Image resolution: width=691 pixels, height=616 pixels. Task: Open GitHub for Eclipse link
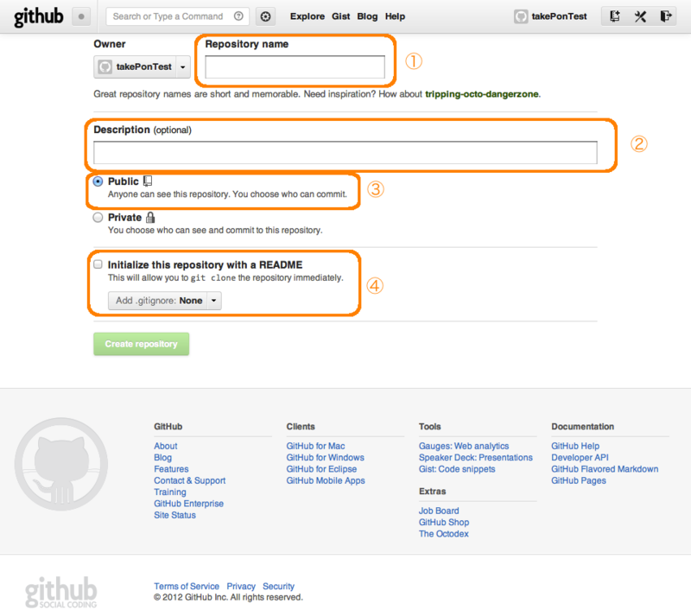click(x=321, y=469)
